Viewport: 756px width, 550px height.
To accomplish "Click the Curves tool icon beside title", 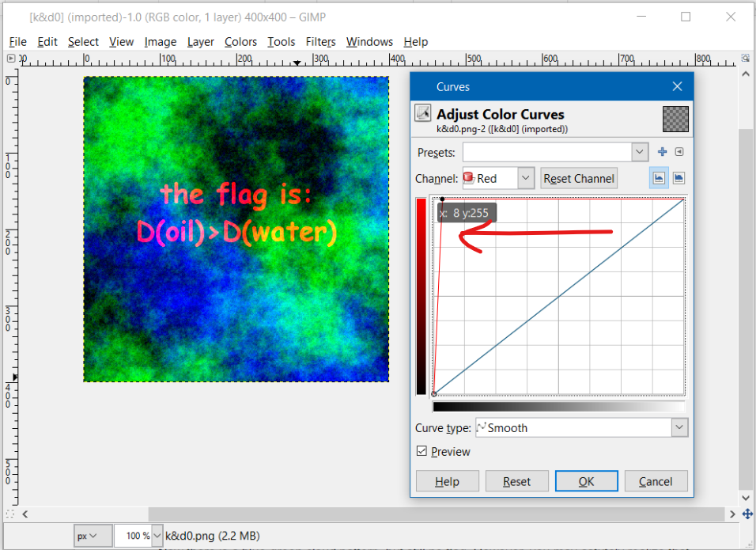I will (423, 113).
